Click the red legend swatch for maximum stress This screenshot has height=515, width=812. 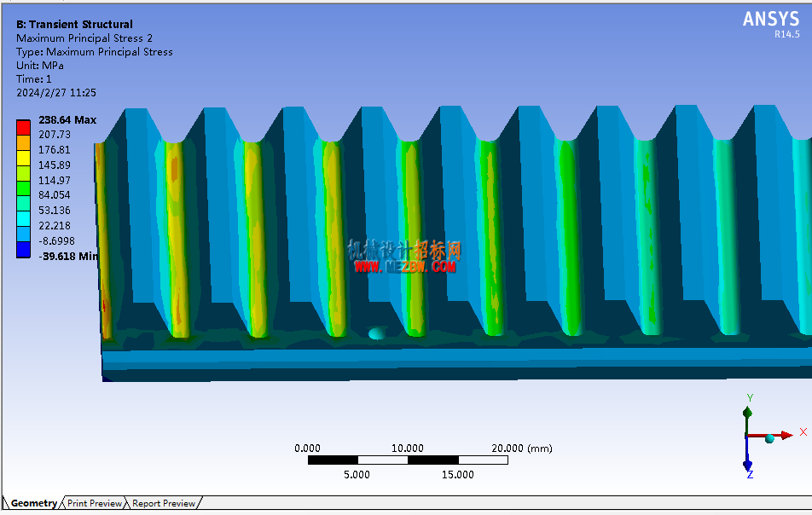point(23,127)
